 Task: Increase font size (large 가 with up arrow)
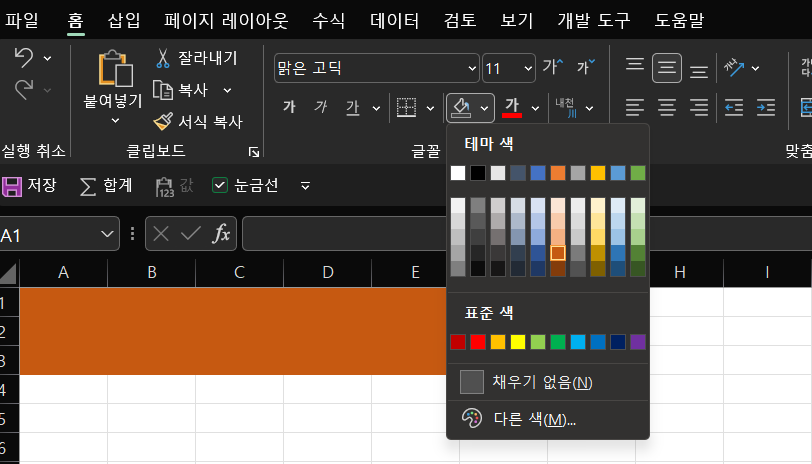(553, 66)
